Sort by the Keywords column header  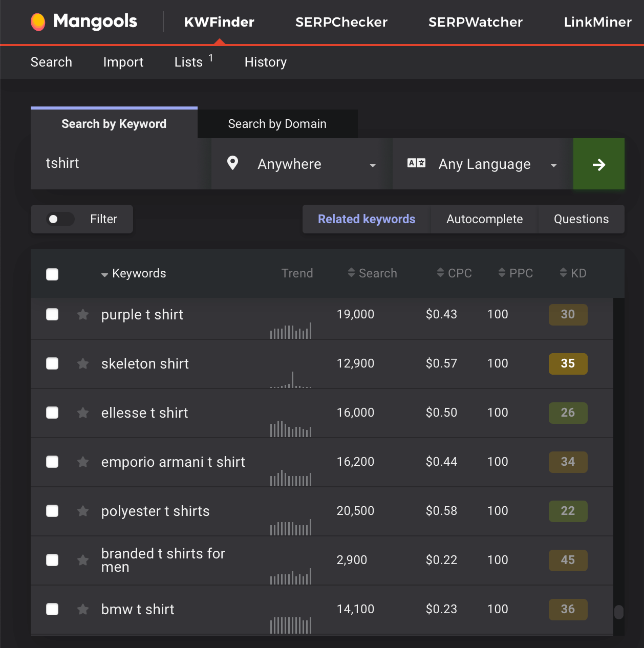tap(134, 273)
